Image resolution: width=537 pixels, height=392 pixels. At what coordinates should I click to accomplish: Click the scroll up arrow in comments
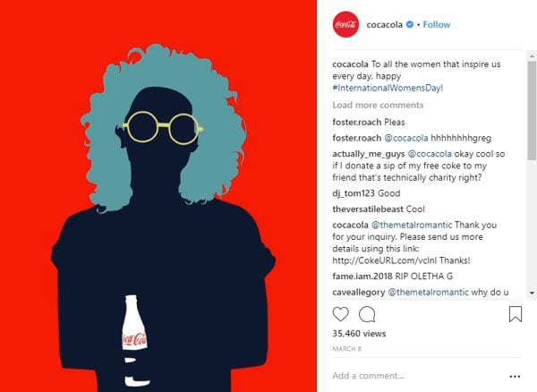tap(532, 55)
